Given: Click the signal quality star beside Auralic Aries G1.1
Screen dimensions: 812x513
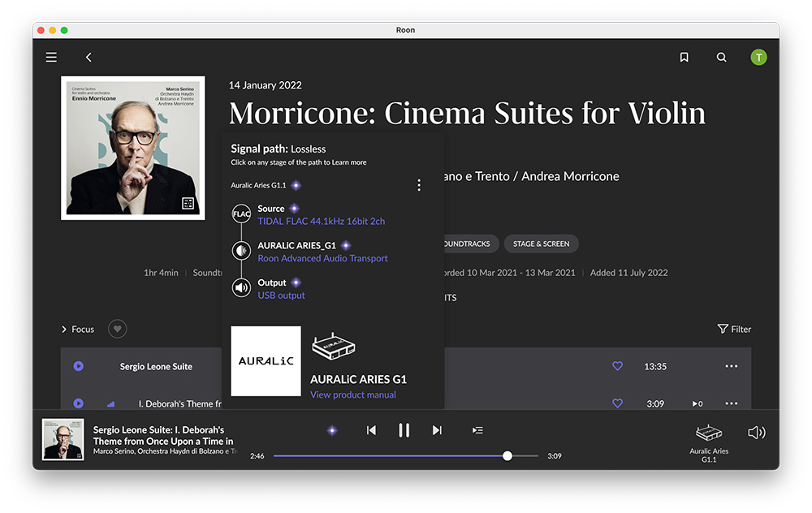Looking at the screenshot, I should [296, 185].
